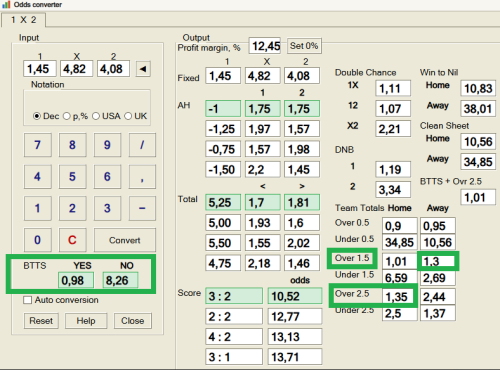Tap keypad digit 6
The width and height of the screenshot is (500, 370).
(x=107, y=177)
